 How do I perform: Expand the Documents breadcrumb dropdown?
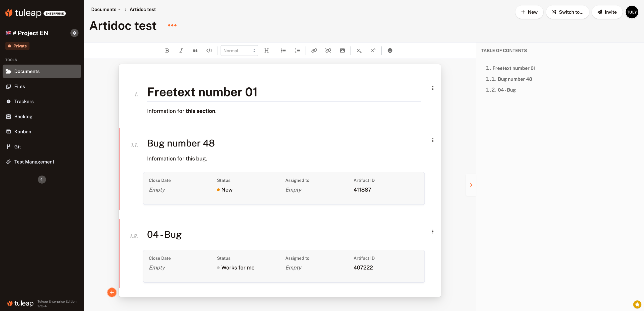point(119,10)
